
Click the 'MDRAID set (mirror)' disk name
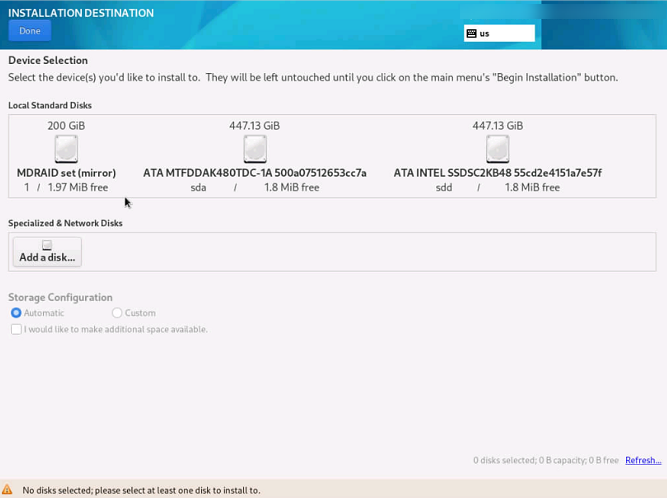click(x=66, y=173)
